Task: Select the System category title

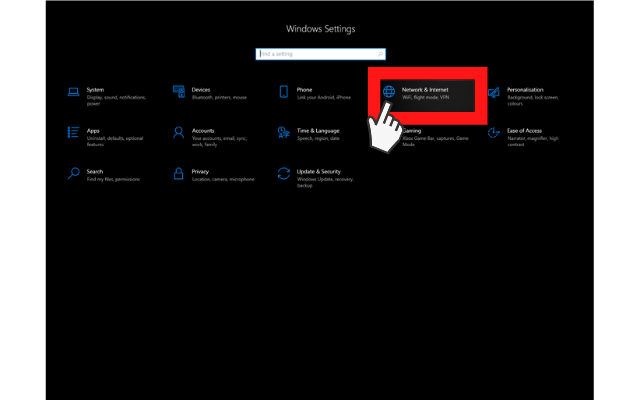Action: pyautogui.click(x=95, y=90)
